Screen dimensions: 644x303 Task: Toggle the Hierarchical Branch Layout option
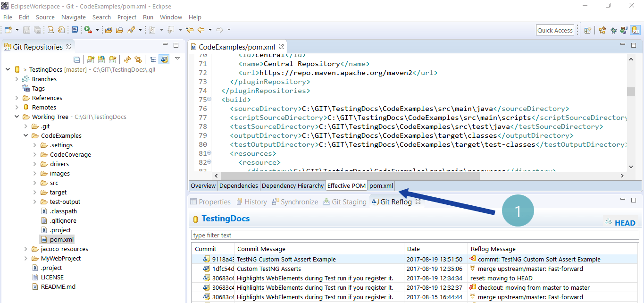153,59
